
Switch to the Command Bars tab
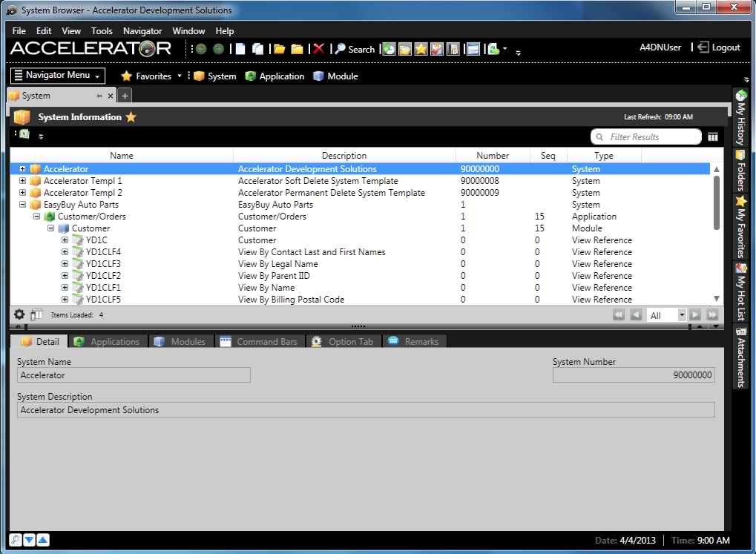pyautogui.click(x=260, y=341)
